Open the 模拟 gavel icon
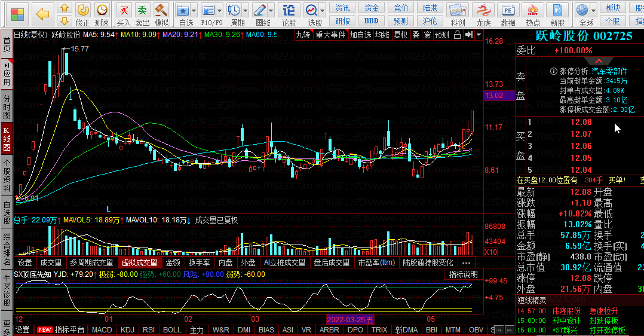The height and width of the screenshot is (336, 644). 161,10
